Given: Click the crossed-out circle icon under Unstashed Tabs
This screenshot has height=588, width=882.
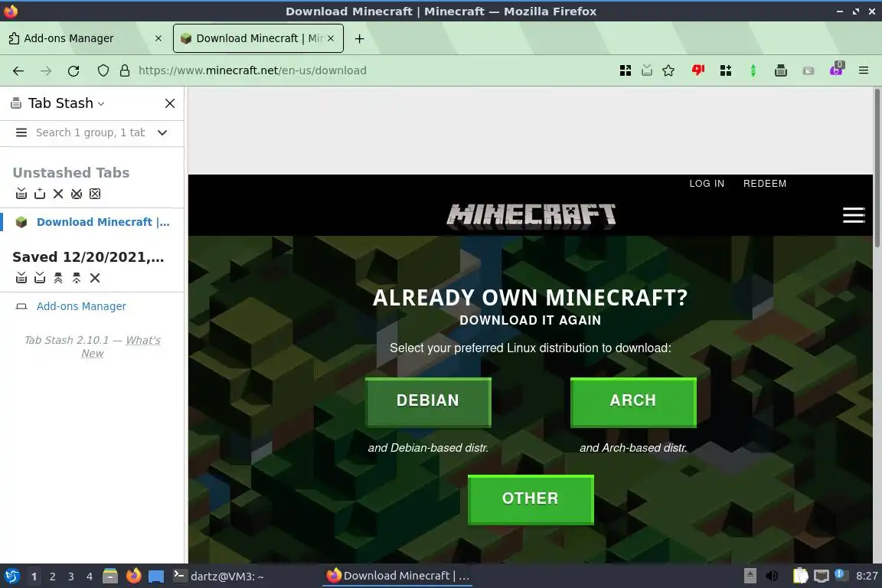Looking at the screenshot, I should 77,194.
